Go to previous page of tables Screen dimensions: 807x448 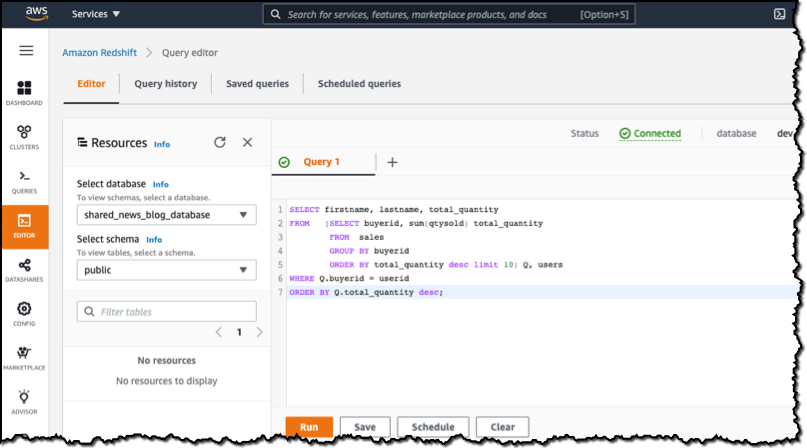tap(219, 332)
